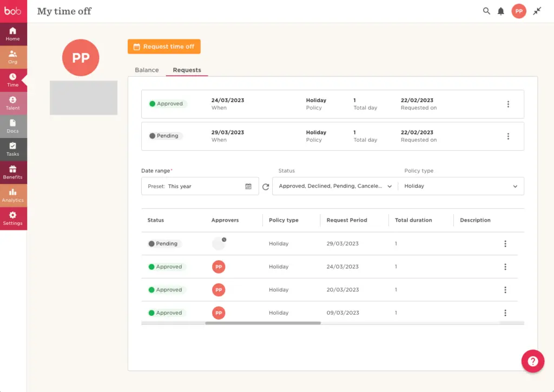Viewport: 554px width, 392px height.
Task: Open the Benefits section
Action: pos(13,172)
